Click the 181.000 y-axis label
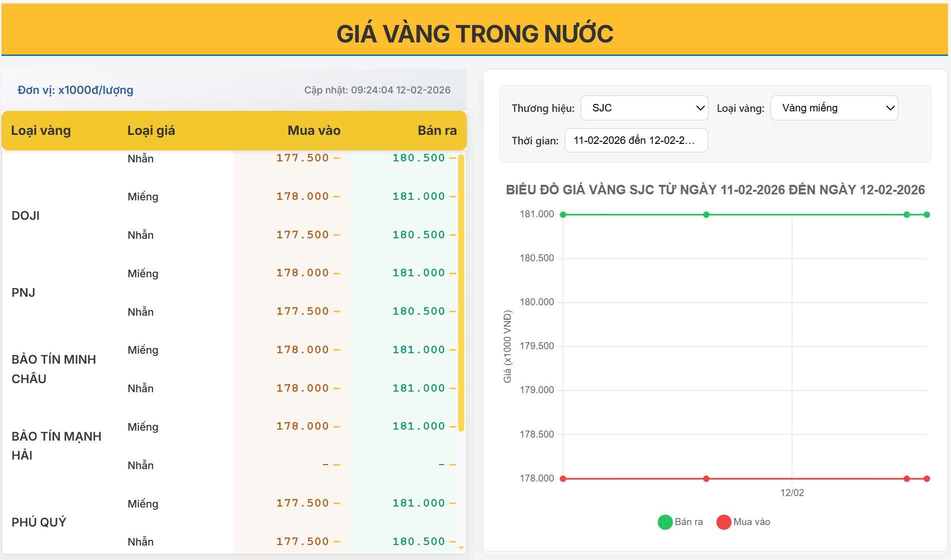 pos(537,214)
